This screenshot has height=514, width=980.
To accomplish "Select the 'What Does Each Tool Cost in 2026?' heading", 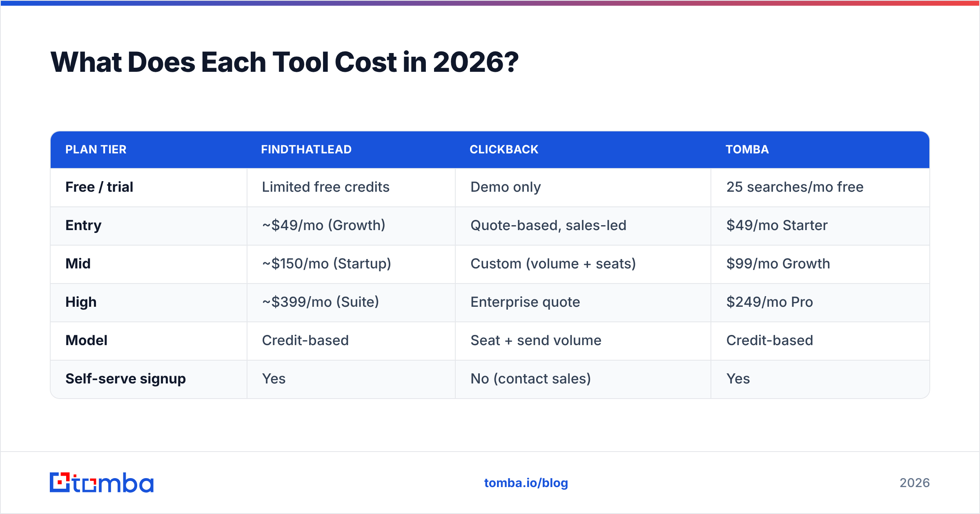I will 285,62.
